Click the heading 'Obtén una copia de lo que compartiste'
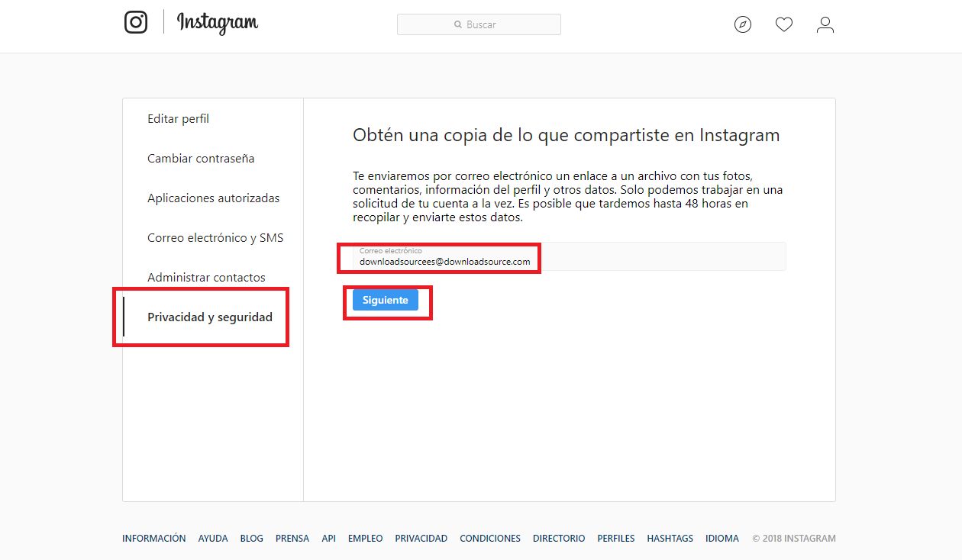The width and height of the screenshot is (962, 560). coord(567,136)
